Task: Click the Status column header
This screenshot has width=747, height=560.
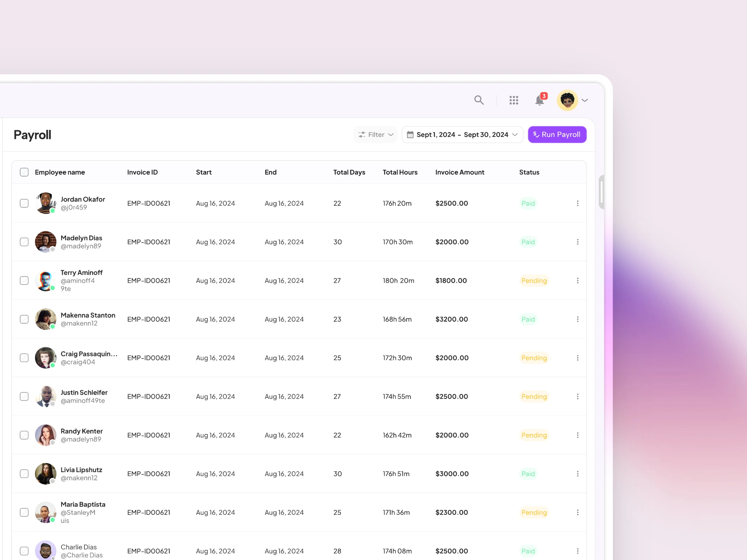Action: 529,172
